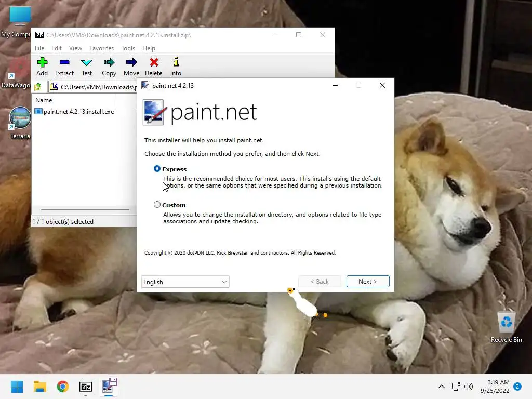
Task: Click the 7z icon in 7-Zip title bar
Action: click(39, 35)
